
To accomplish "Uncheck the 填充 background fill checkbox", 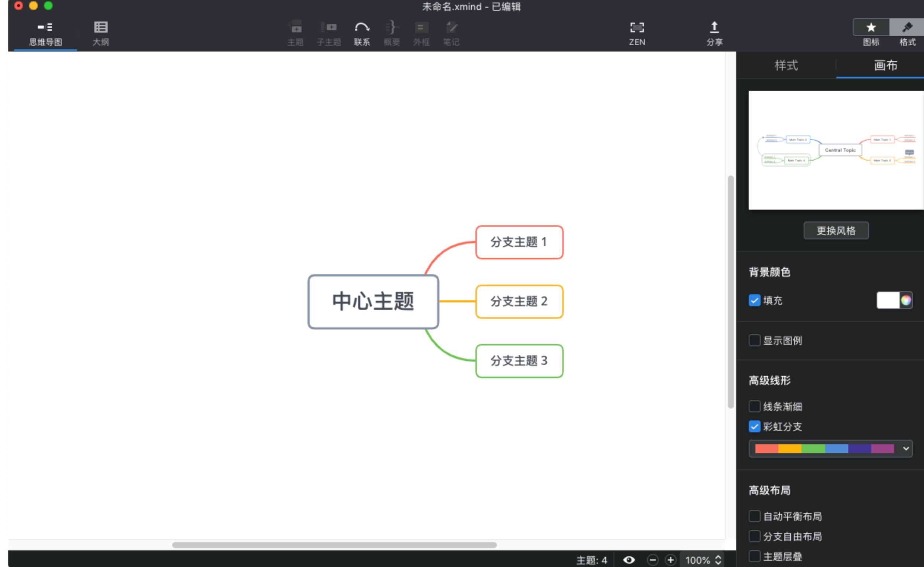I will [x=755, y=300].
